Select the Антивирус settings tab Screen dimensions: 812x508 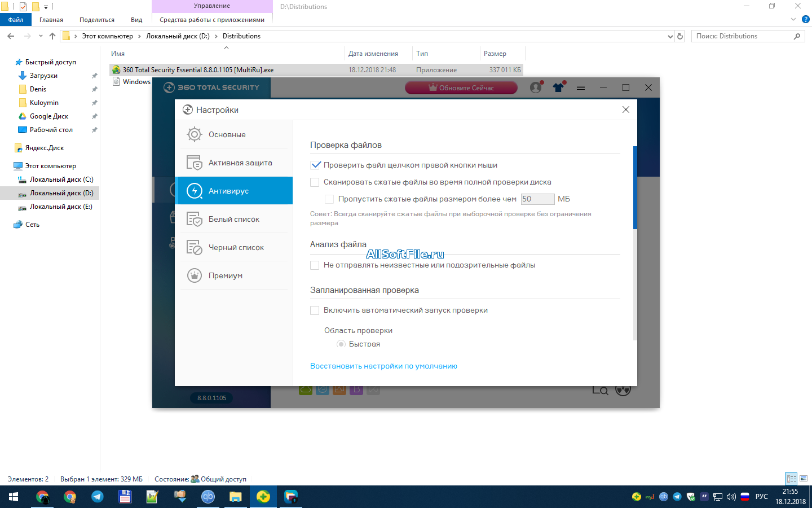click(234, 191)
